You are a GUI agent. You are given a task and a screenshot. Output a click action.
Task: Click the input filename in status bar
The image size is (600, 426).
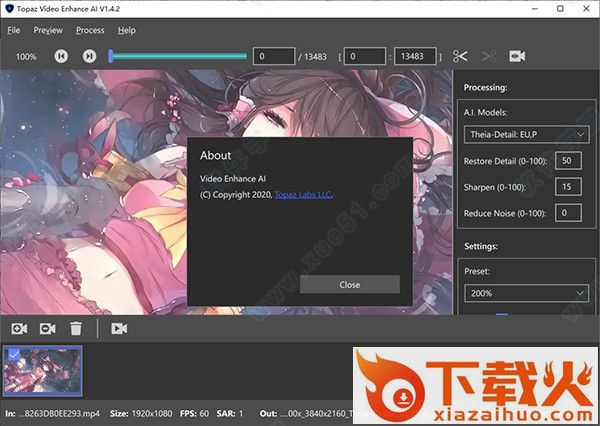pos(59,414)
